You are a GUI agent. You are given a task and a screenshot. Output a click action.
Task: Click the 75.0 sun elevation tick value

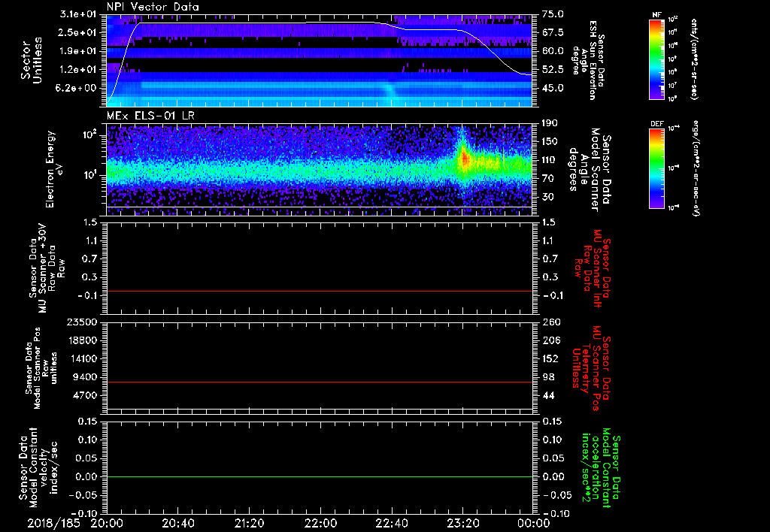[553, 14]
